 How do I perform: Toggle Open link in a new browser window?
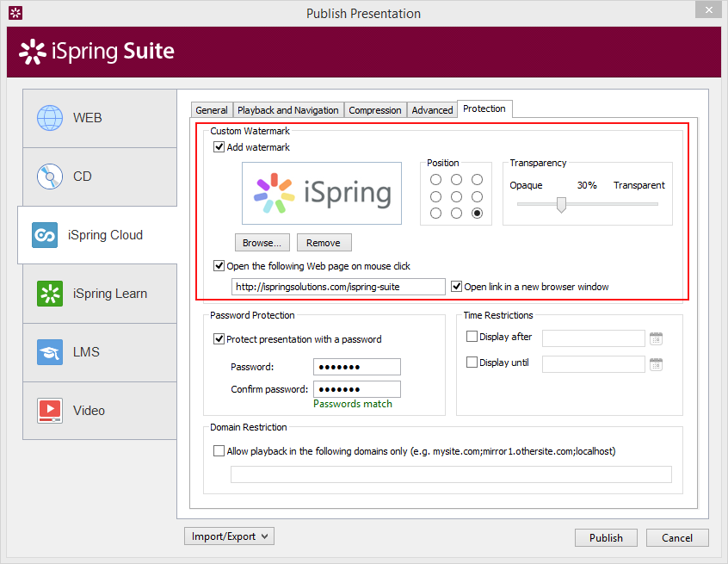click(x=456, y=287)
